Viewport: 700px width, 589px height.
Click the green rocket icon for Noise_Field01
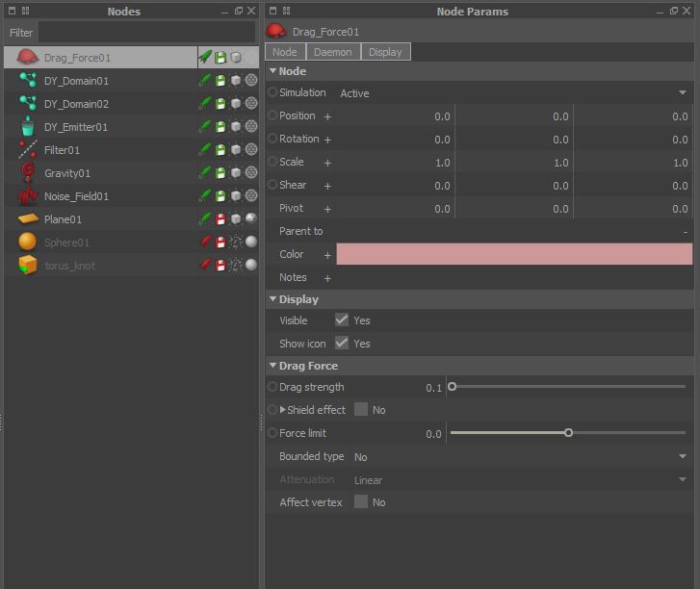[x=205, y=196]
